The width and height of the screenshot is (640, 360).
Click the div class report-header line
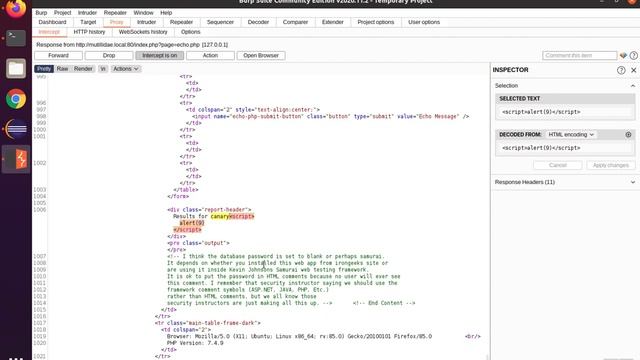[x=209, y=210]
